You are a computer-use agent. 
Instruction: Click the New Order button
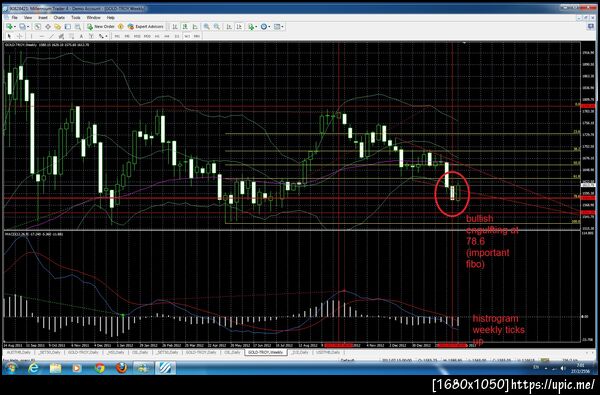coord(100,26)
